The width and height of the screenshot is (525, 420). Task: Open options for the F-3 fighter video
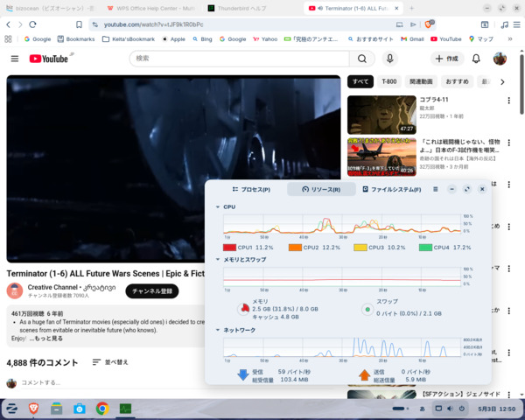pyautogui.click(x=508, y=143)
